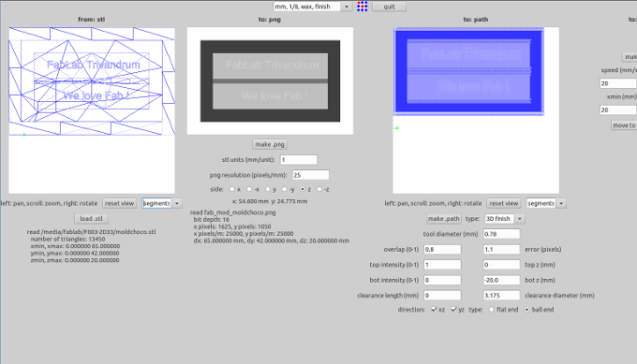Select side -y radio button
Screen dimensions: 637x364
pos(285,189)
